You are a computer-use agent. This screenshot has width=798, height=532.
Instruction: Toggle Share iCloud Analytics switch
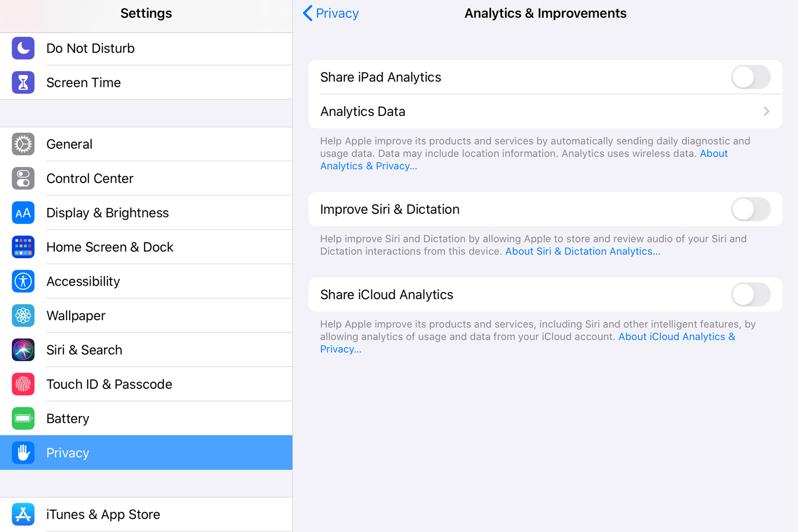[751, 295]
